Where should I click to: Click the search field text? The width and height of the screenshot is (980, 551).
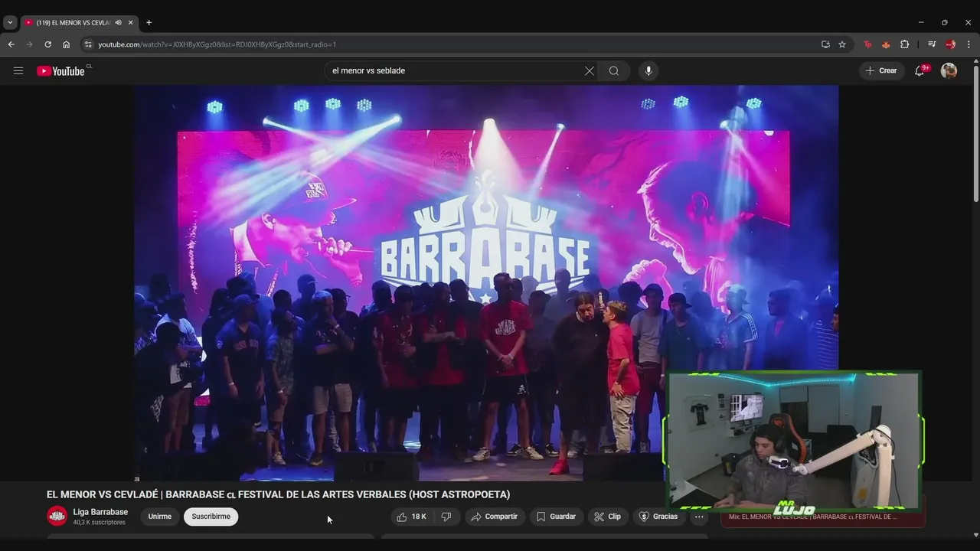click(x=368, y=70)
